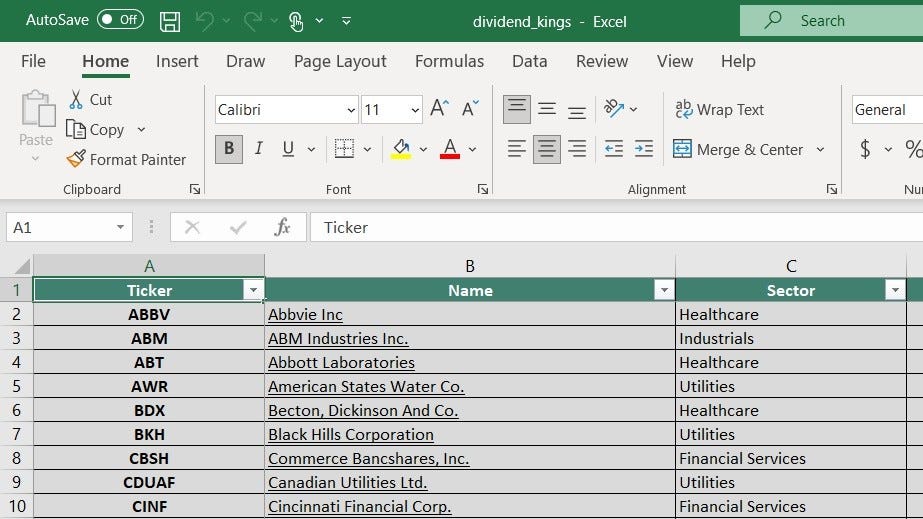
Task: Apply the red font color swatch
Action: [x=450, y=149]
